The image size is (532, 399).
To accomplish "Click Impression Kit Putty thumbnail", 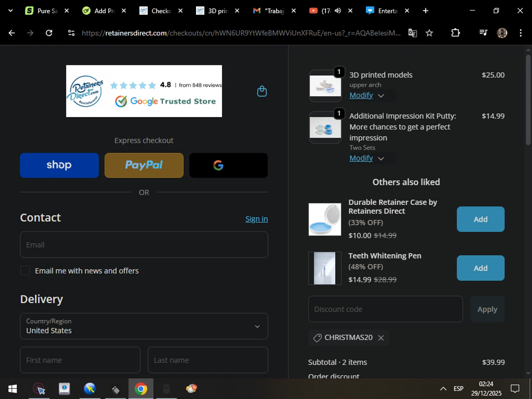I will coord(325,127).
